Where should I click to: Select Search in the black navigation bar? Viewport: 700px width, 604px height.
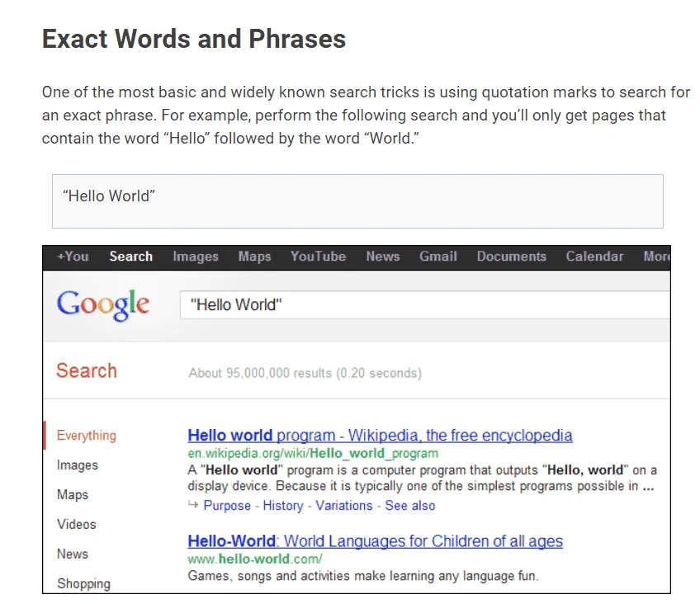(131, 257)
